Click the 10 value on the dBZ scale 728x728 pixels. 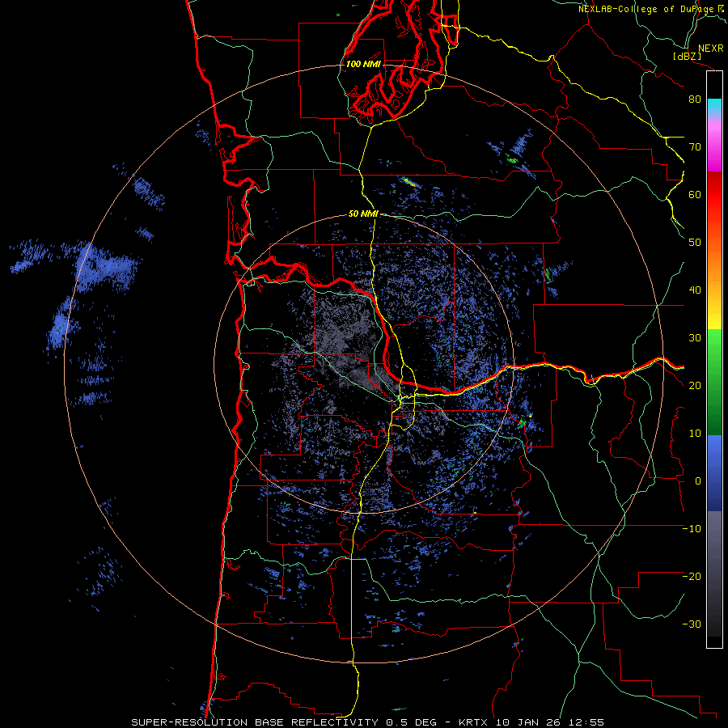coord(695,434)
